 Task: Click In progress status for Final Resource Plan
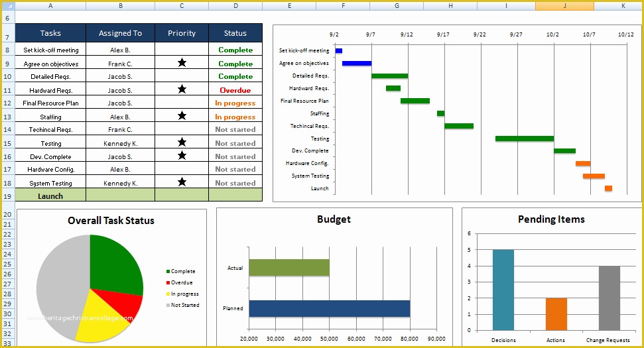tap(235, 103)
